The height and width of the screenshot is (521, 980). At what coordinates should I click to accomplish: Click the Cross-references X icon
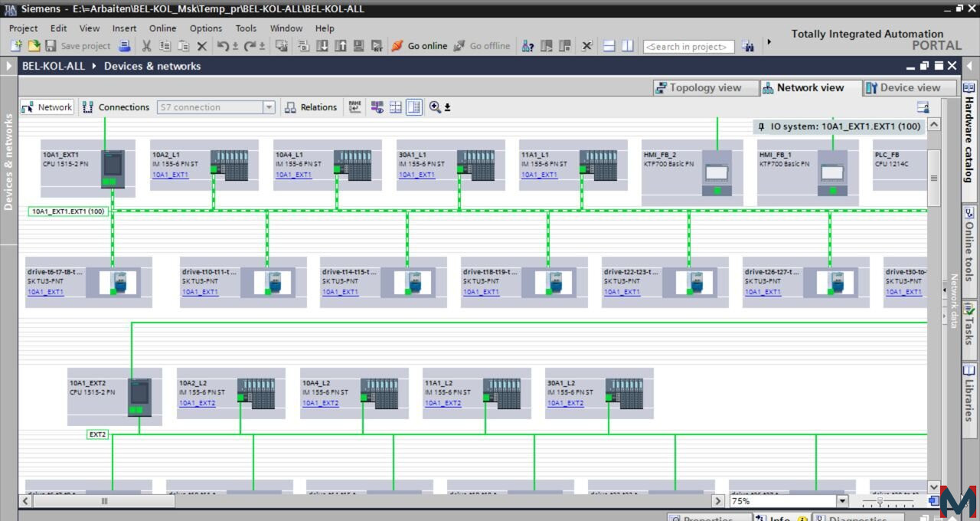coord(587,46)
